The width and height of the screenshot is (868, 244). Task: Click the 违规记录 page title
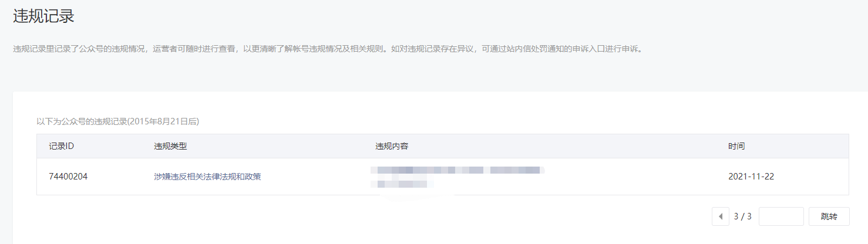pos(43,16)
